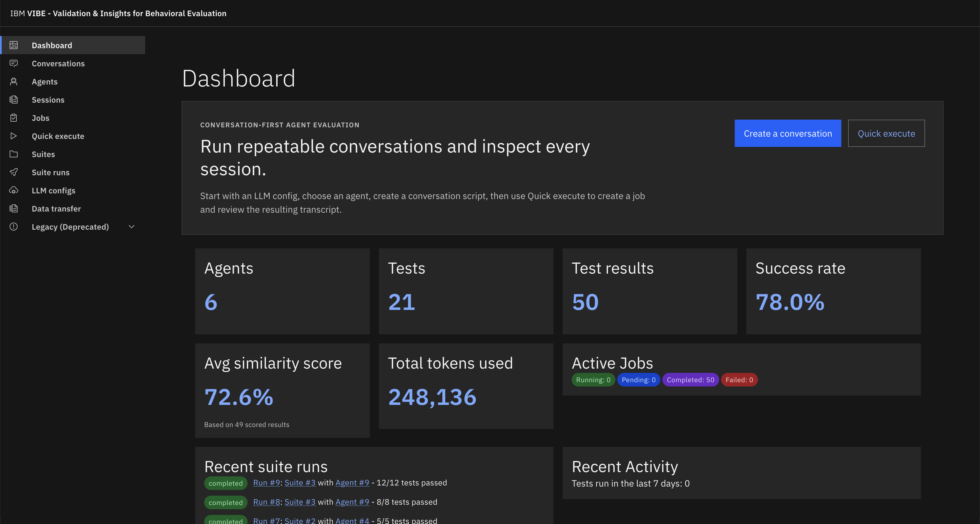Click the Avg similarity score 72.6% value
Image resolution: width=980 pixels, height=524 pixels.
pos(238,397)
